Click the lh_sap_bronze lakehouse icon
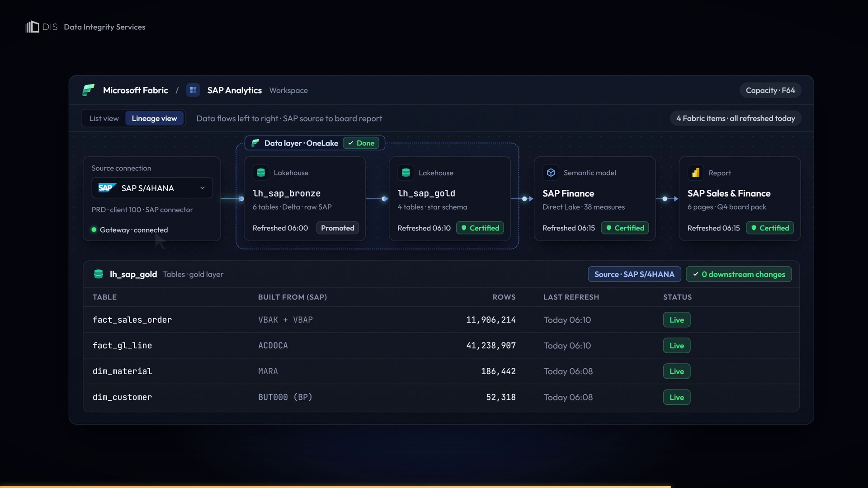Viewport: 868px width, 488px height. click(x=261, y=173)
